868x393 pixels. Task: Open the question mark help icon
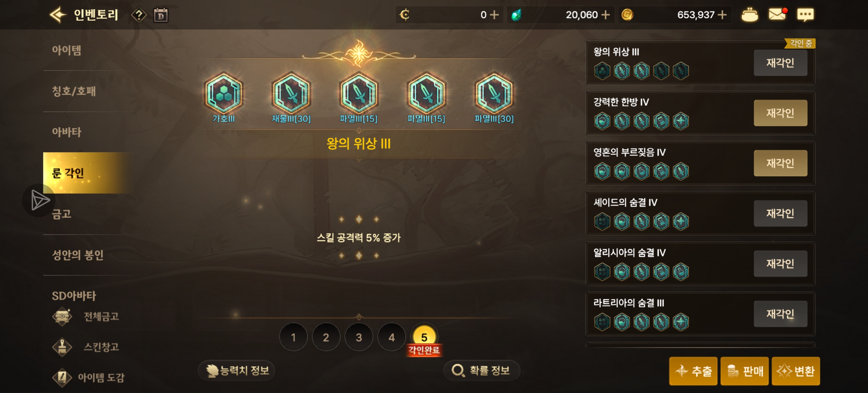tap(139, 15)
